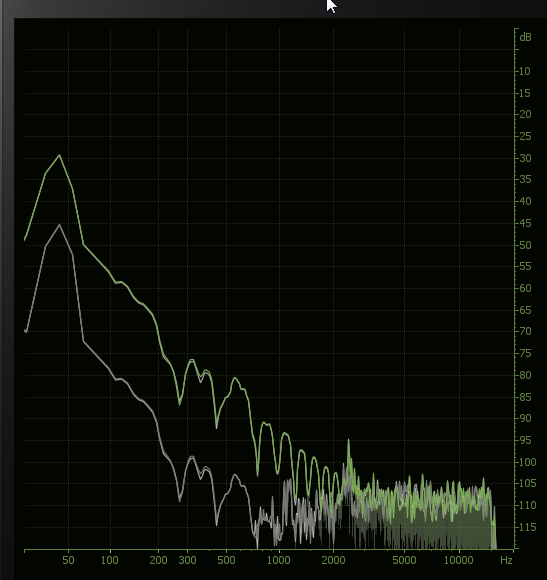Click the 60 label on the dB scale
This screenshot has width=547, height=580.
coord(525,288)
